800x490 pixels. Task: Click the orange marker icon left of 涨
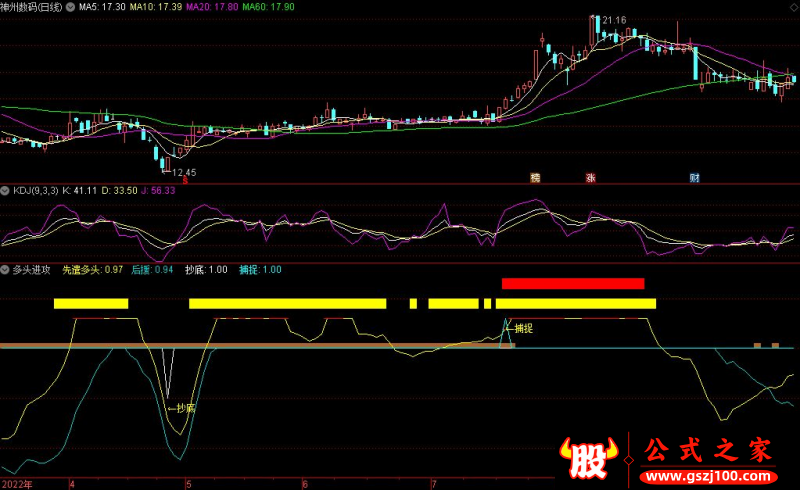pos(535,178)
